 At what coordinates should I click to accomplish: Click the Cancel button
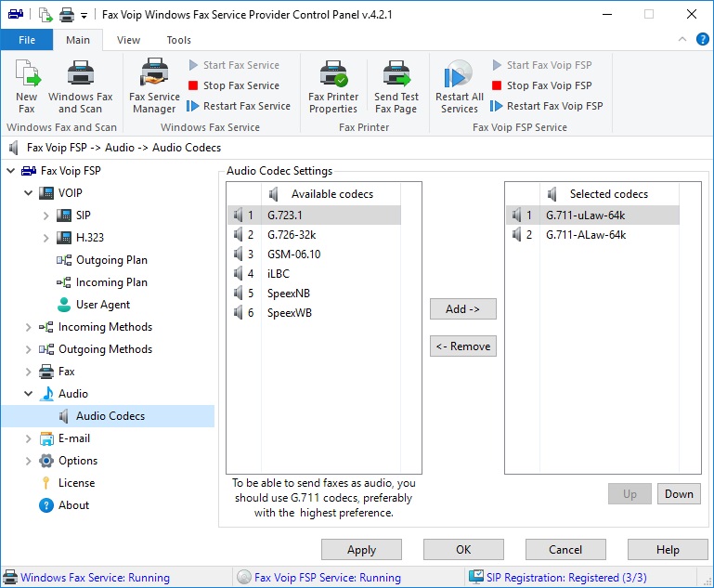tap(565, 550)
